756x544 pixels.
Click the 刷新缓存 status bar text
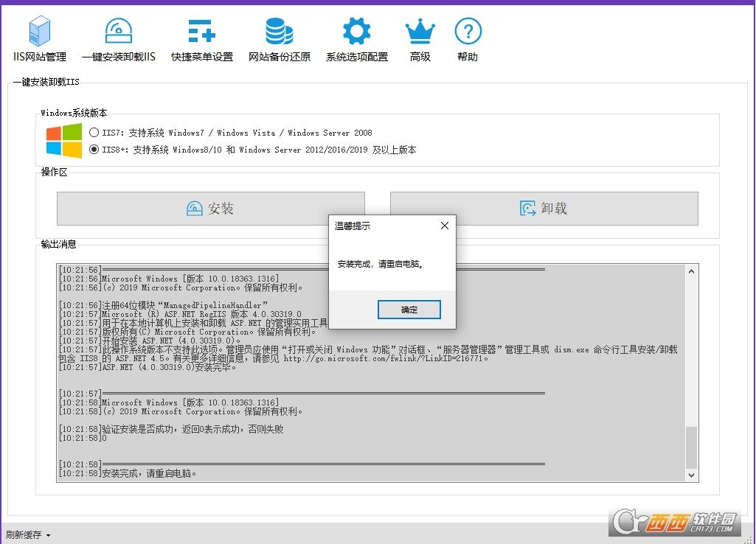[24, 535]
